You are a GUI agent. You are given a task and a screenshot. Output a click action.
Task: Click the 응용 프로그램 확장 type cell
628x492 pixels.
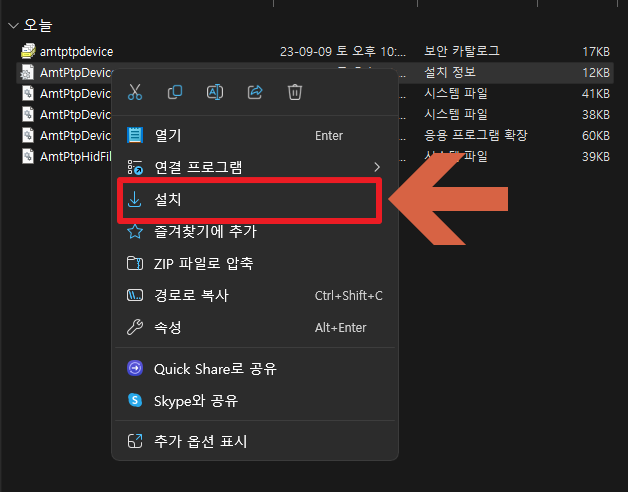pos(476,135)
